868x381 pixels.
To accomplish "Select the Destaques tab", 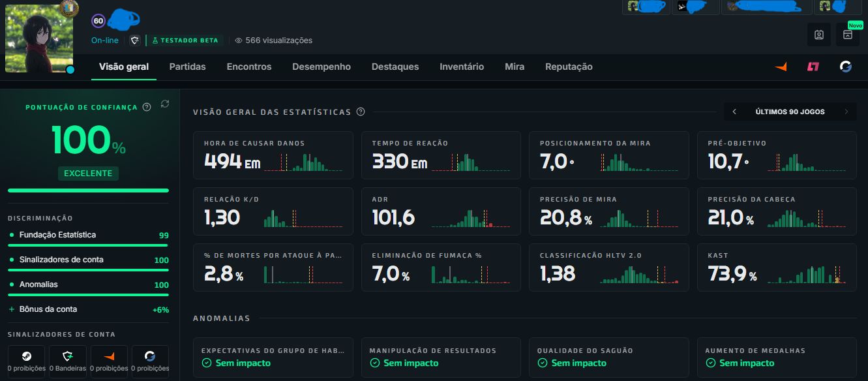I will (395, 67).
